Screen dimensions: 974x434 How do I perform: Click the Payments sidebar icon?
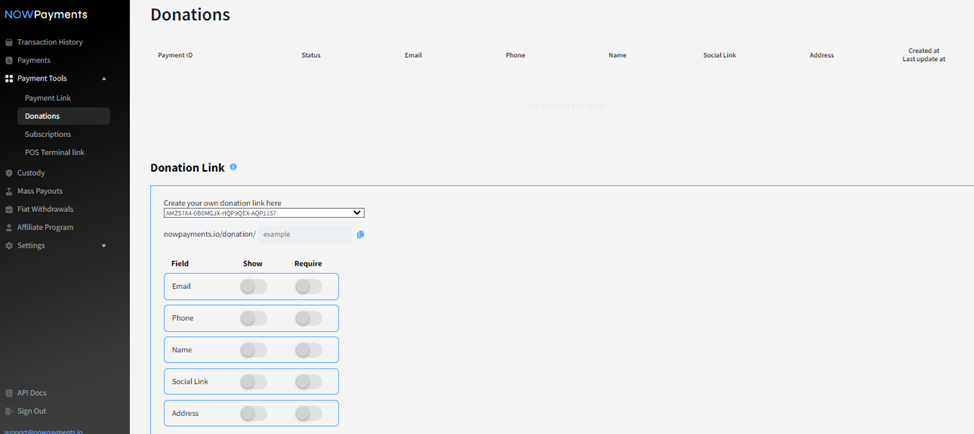point(9,60)
